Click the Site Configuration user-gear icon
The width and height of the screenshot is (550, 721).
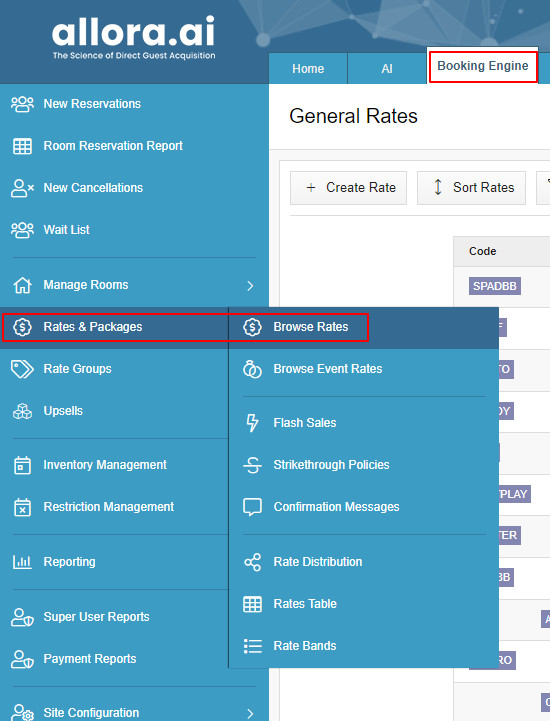coord(22,713)
